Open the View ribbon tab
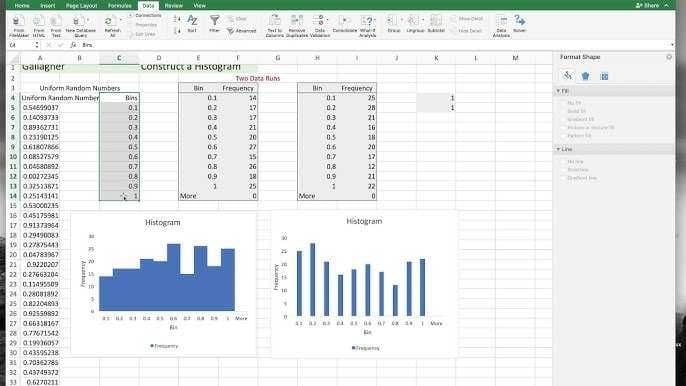The image size is (686, 386). tap(200, 6)
